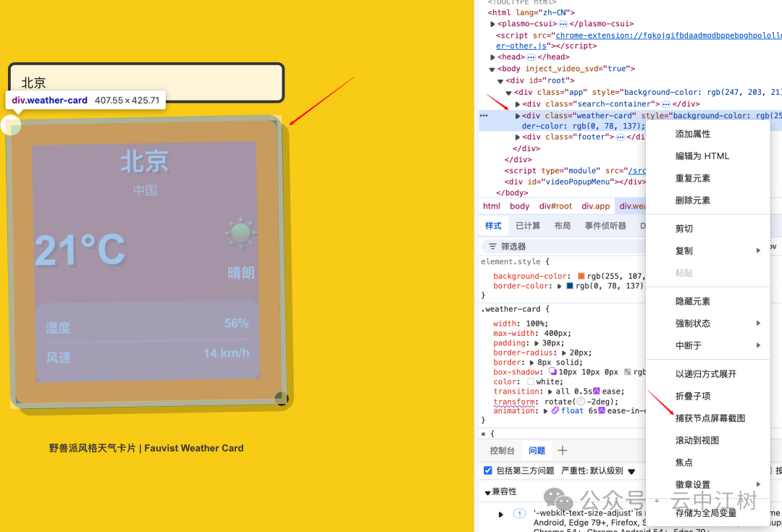
Task: Switch to the 样式 tab
Action: pyautogui.click(x=493, y=226)
